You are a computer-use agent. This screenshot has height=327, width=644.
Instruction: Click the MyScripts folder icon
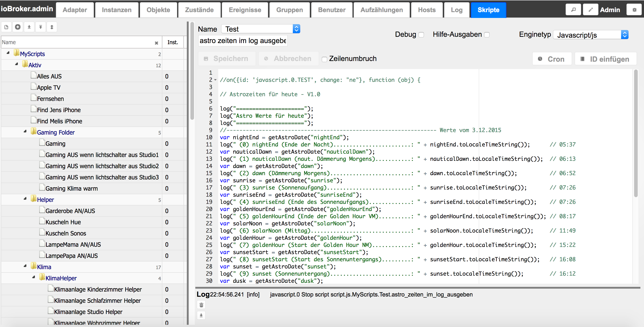[16, 53]
